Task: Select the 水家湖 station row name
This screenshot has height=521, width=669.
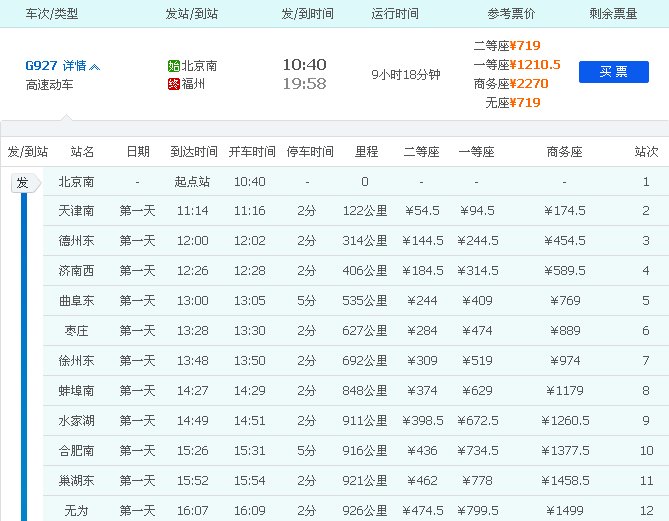Action: pyautogui.click(x=76, y=421)
